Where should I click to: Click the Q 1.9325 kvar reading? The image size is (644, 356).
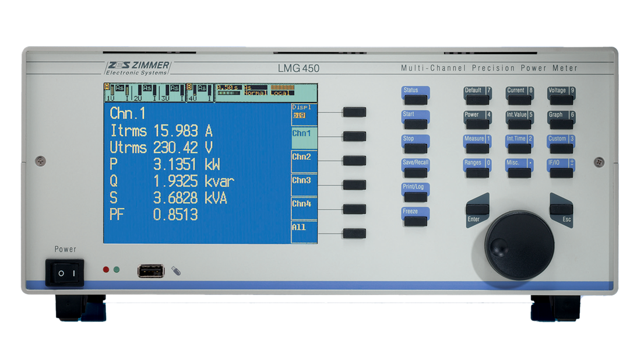click(172, 181)
